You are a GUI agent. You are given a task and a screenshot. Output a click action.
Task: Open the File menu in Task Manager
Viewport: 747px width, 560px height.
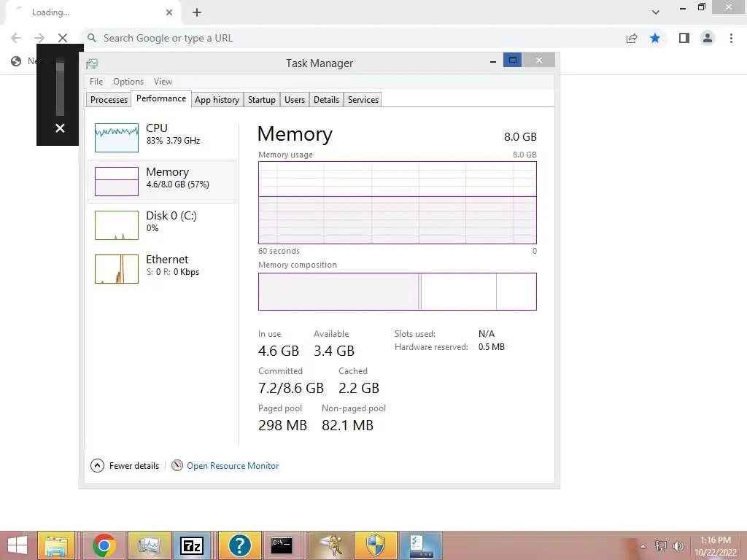click(x=96, y=82)
